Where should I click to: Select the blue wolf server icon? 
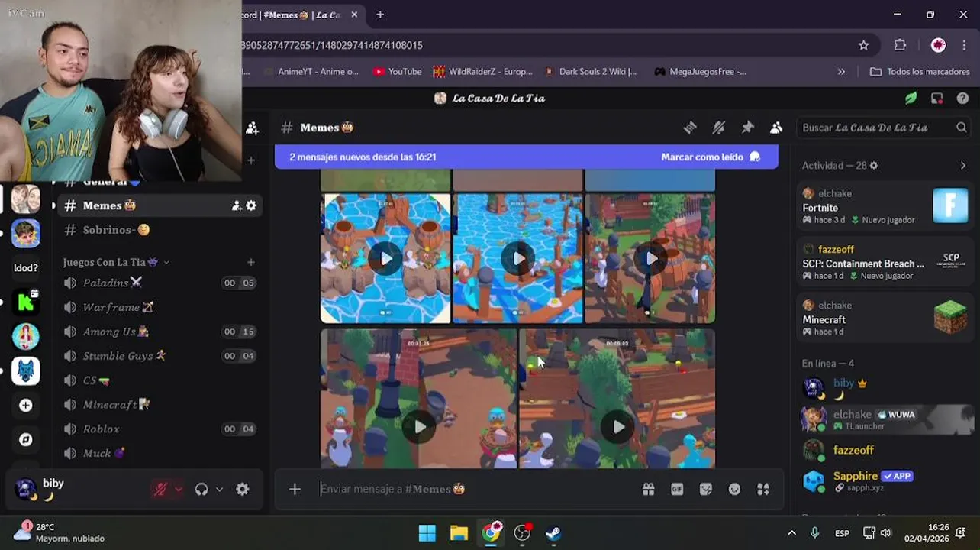[26, 371]
